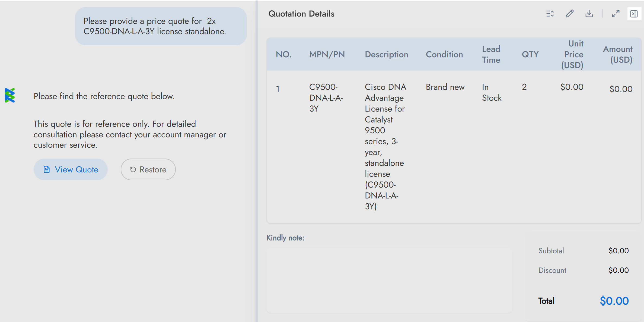Click the Kindly note text area
The image size is (644, 322).
point(389,280)
